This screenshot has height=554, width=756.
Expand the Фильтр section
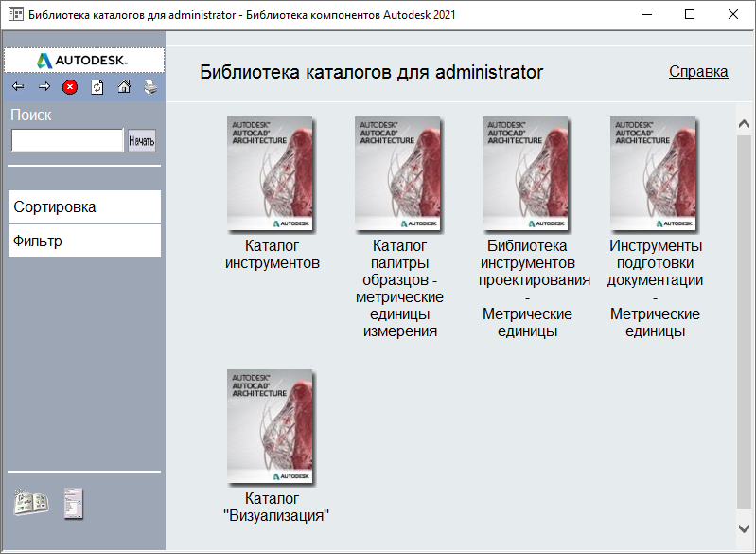point(84,241)
